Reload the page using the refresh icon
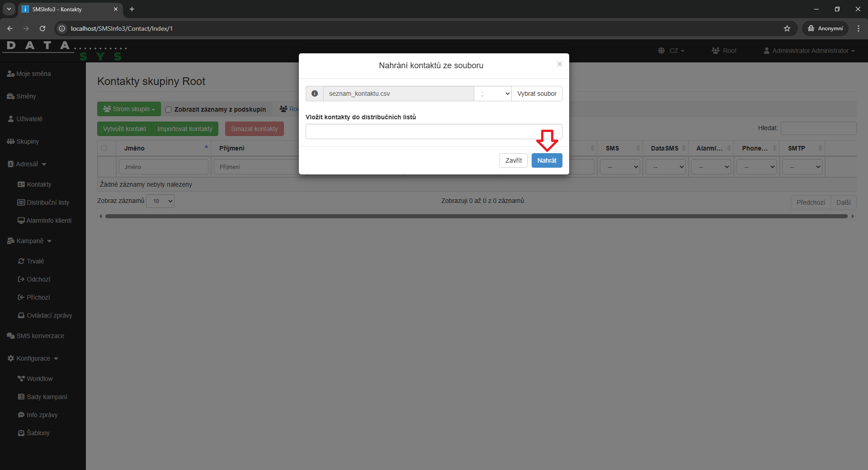 tap(42, 28)
